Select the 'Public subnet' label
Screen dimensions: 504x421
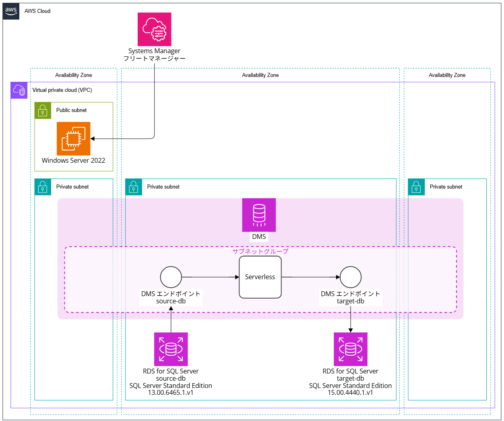[x=72, y=110]
